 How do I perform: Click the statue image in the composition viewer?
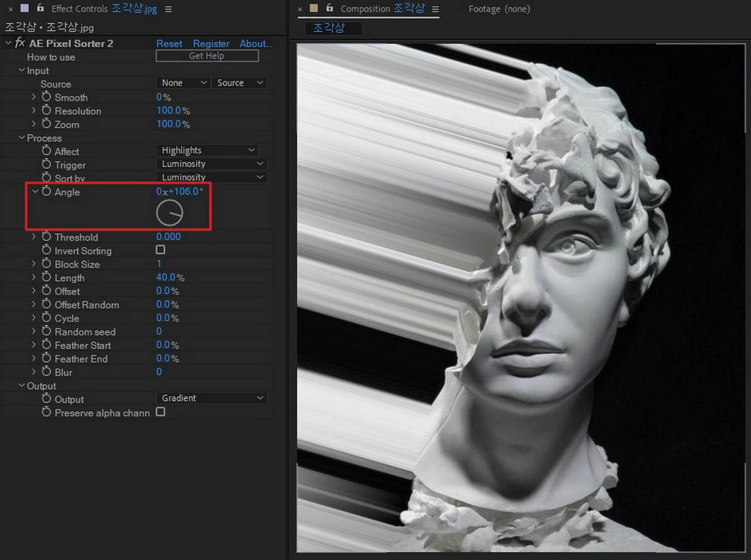pos(521,297)
